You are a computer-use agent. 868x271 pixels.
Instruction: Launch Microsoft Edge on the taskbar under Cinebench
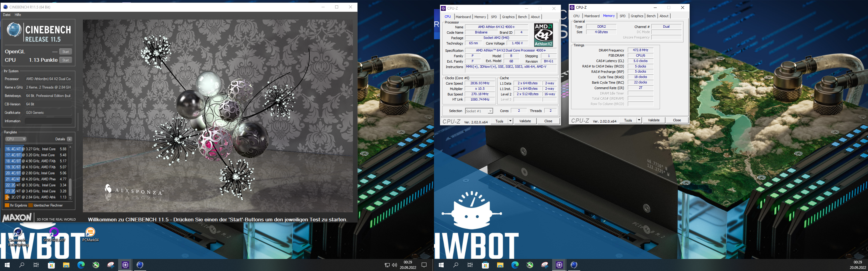[x=81, y=265]
